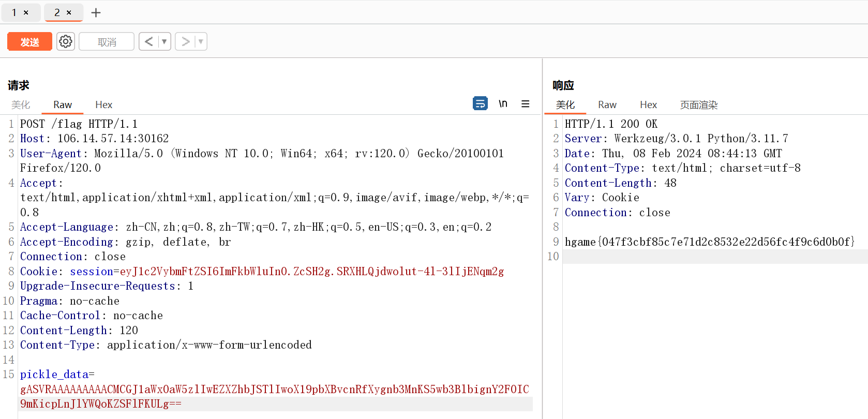
Task: Click the hgame{...} flag text in response
Action: coord(710,242)
